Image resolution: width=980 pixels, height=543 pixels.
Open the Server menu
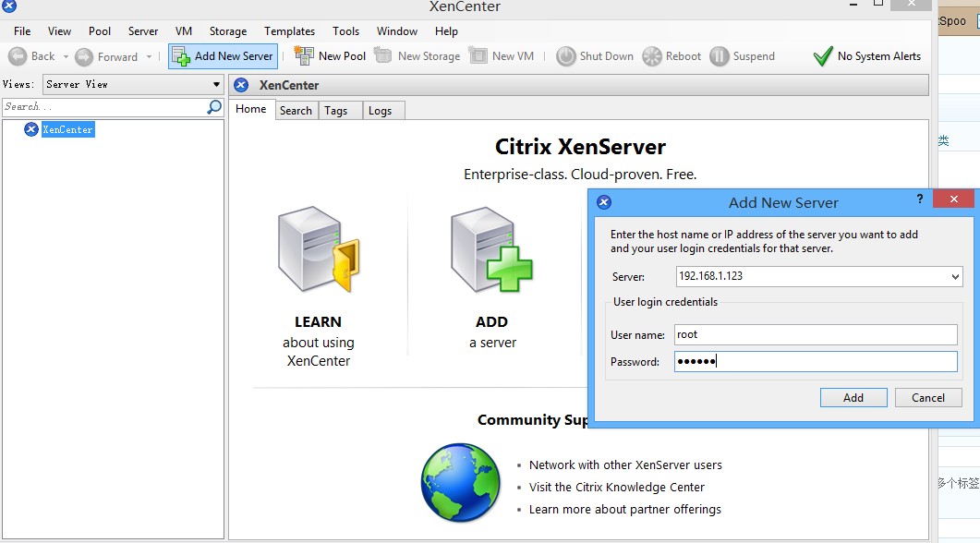coord(143,31)
